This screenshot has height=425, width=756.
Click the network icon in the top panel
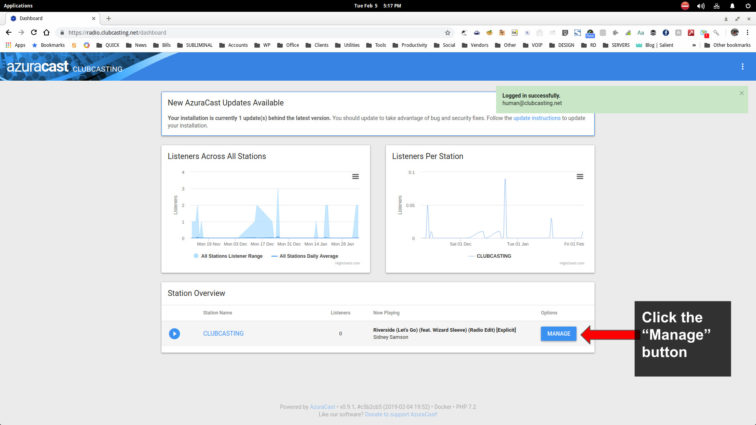(x=716, y=6)
